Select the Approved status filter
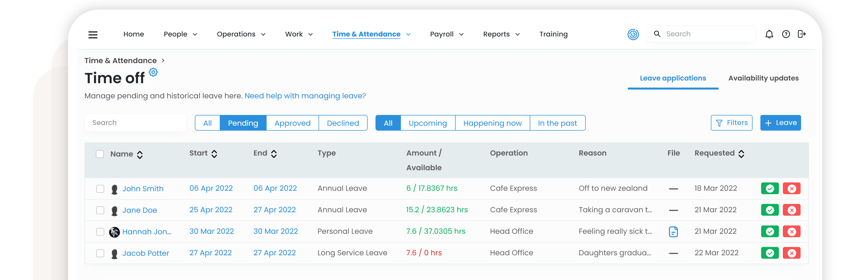 click(x=292, y=123)
